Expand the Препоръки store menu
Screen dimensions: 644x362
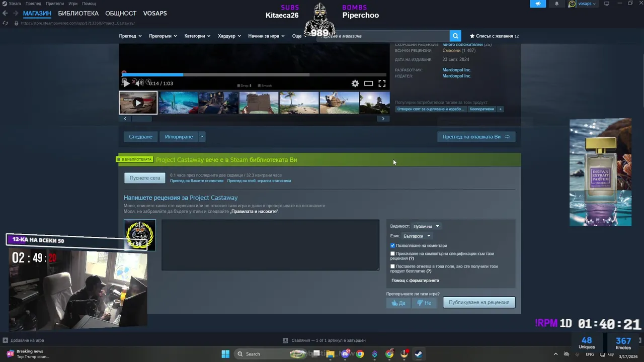click(163, 36)
